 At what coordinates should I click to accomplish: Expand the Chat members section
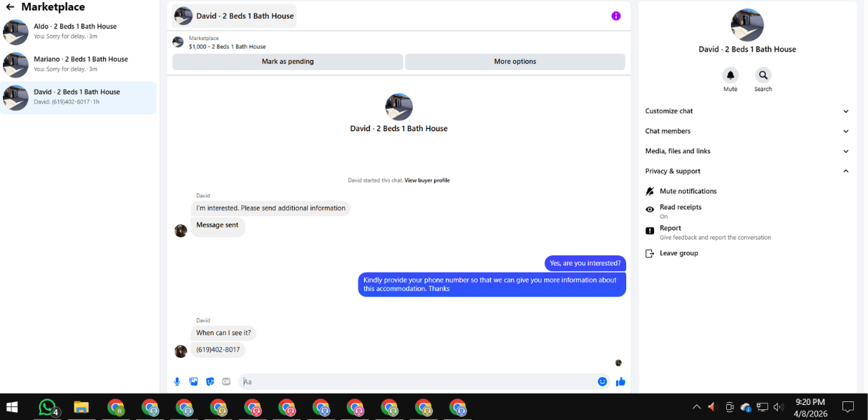coord(747,131)
